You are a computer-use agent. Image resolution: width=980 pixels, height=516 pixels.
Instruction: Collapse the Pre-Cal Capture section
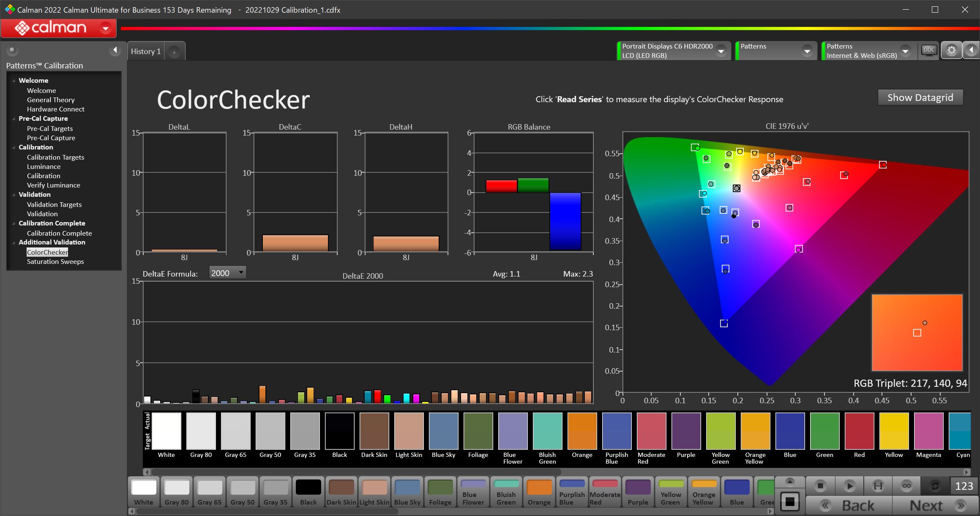click(14, 119)
